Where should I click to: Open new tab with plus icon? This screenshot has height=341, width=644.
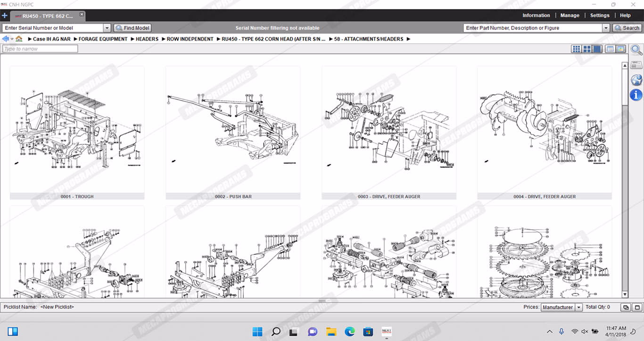tap(5, 16)
